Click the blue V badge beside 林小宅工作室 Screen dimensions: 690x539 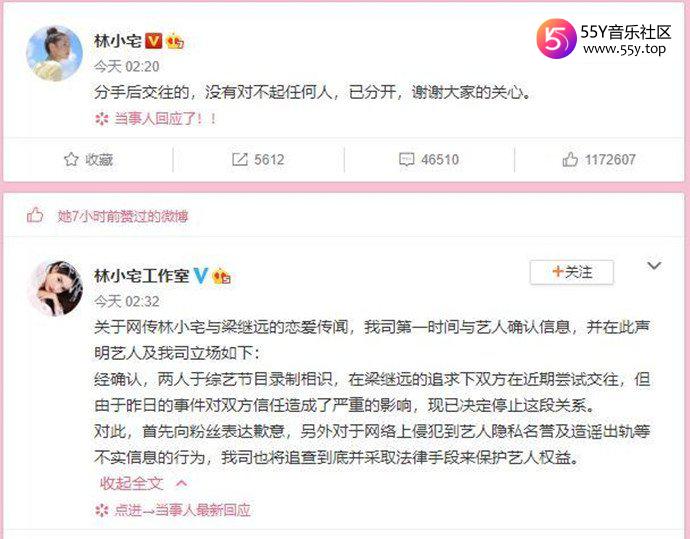[x=201, y=276]
